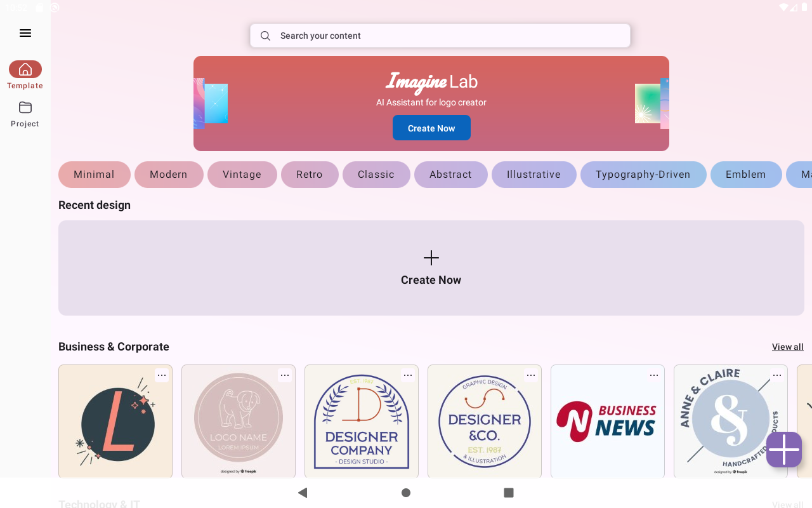Click the 'Business & Corporate' heading

114,347
